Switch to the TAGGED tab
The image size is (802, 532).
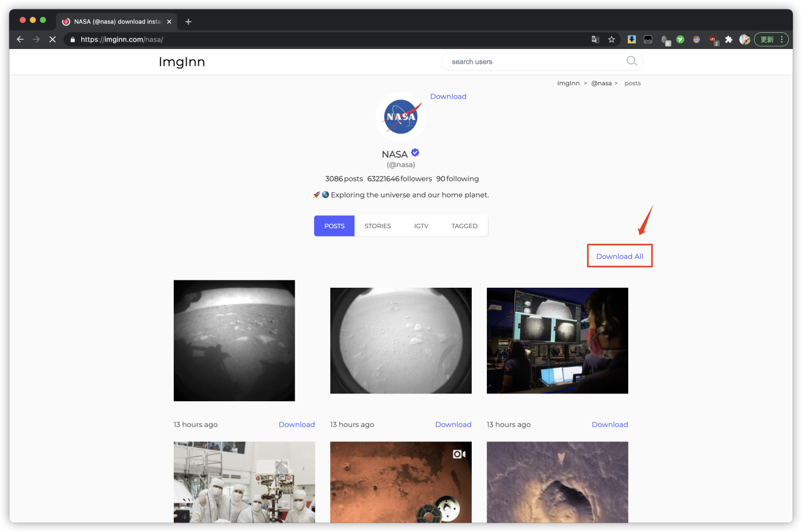pyautogui.click(x=464, y=226)
